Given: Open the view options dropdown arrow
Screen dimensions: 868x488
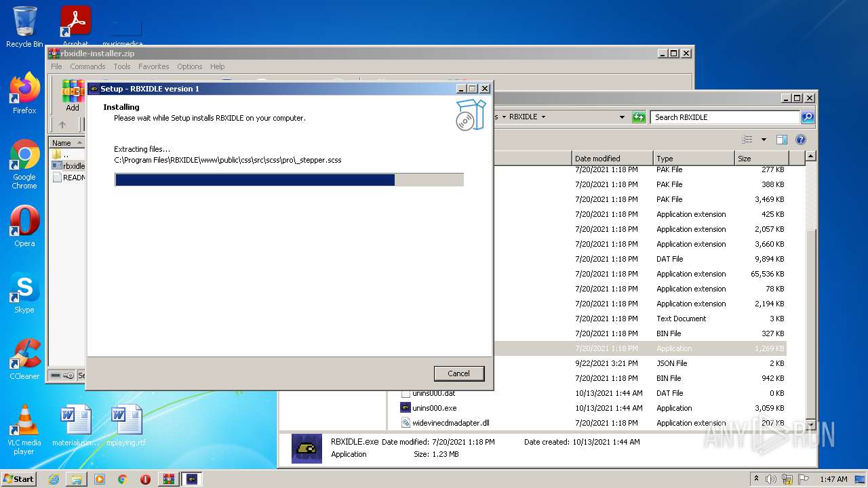Looking at the screenshot, I should tap(764, 140).
